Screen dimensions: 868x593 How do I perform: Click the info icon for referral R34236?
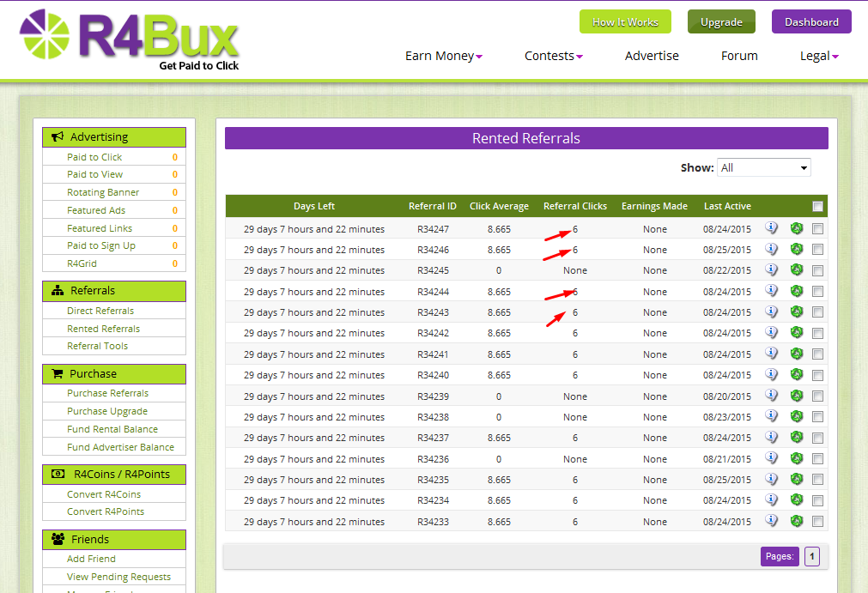point(771,458)
